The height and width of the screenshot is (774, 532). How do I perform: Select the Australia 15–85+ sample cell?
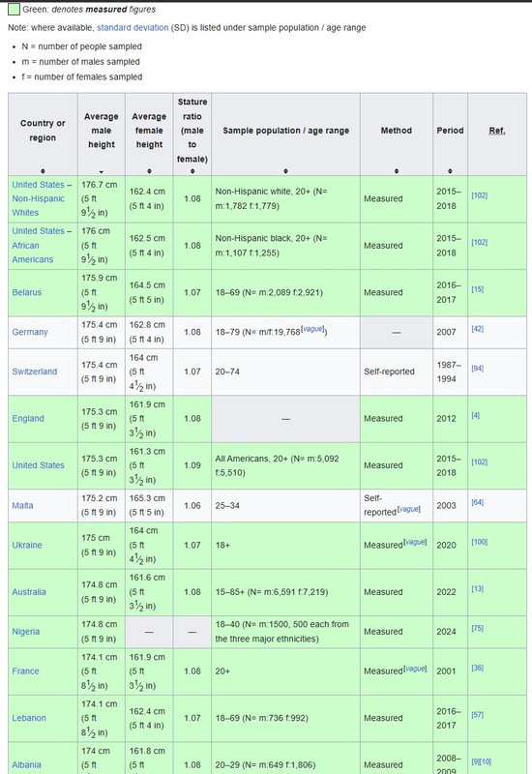[x=285, y=592]
